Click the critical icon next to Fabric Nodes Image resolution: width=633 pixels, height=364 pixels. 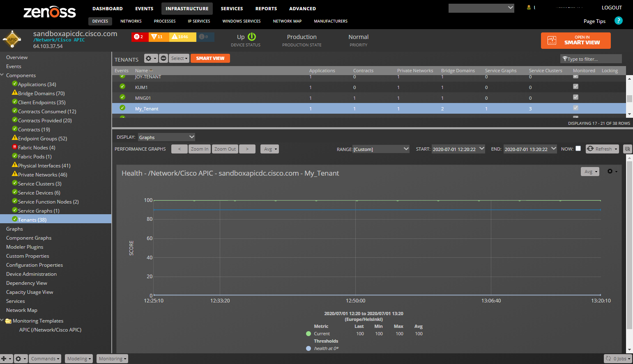pyautogui.click(x=15, y=147)
